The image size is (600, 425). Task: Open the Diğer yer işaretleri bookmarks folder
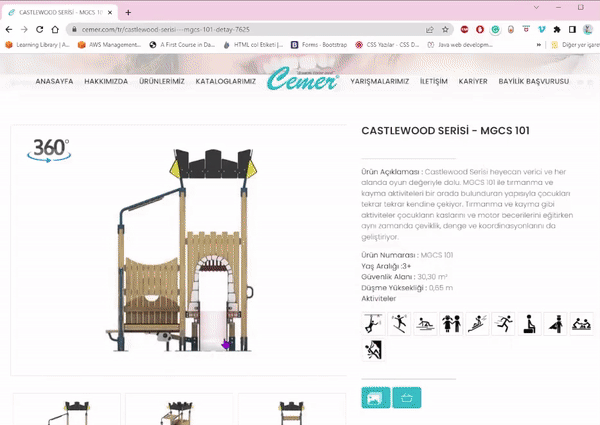tap(575, 45)
